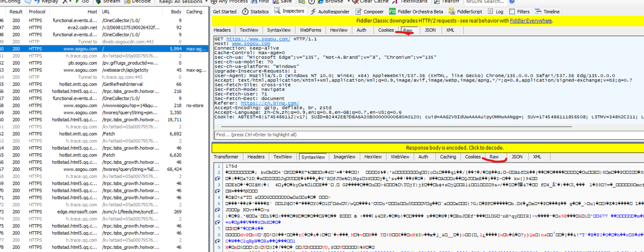Viewport: 644px width, 252px height.
Task: Switch request inspector to TextView tab
Action: [x=249, y=30]
